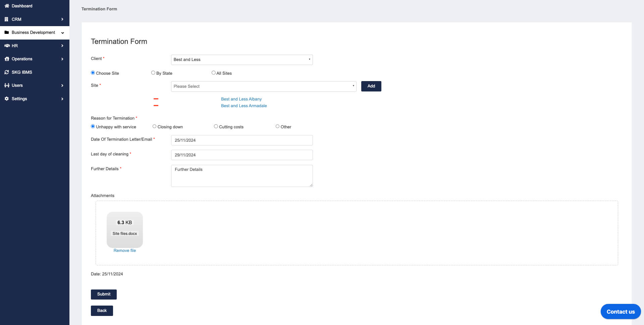Open the Client dropdown showing Best and Less
Screen dimensions: 644x325
(x=242, y=60)
